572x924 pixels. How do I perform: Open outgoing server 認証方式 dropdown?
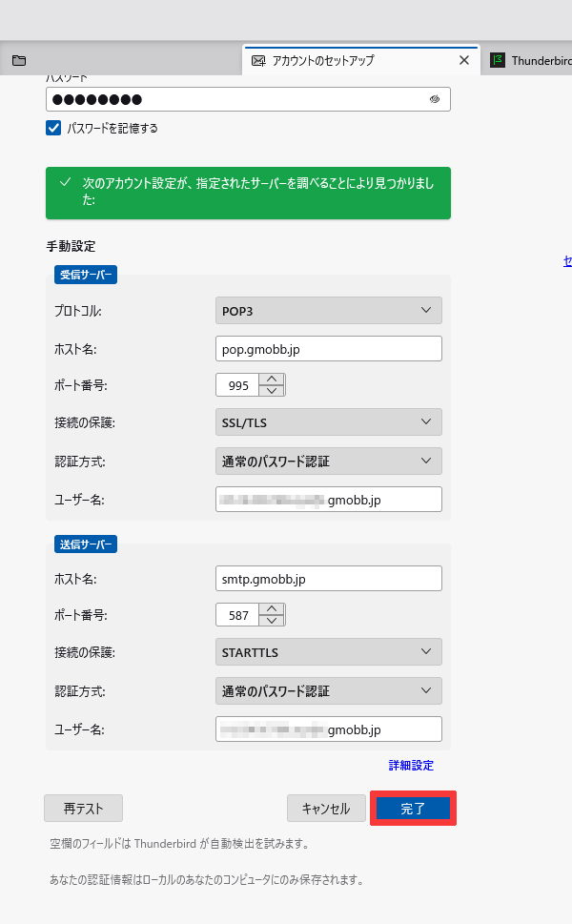329,691
